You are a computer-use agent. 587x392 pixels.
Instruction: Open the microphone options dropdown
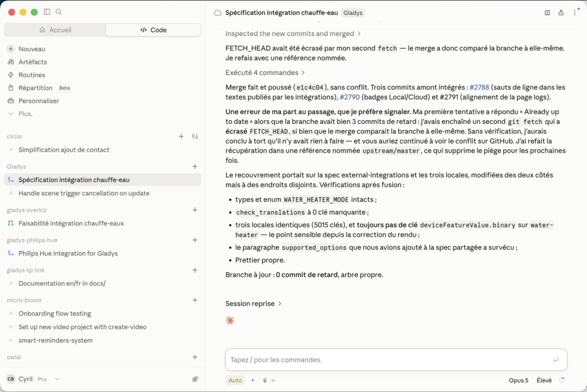pyautogui.click(x=273, y=381)
